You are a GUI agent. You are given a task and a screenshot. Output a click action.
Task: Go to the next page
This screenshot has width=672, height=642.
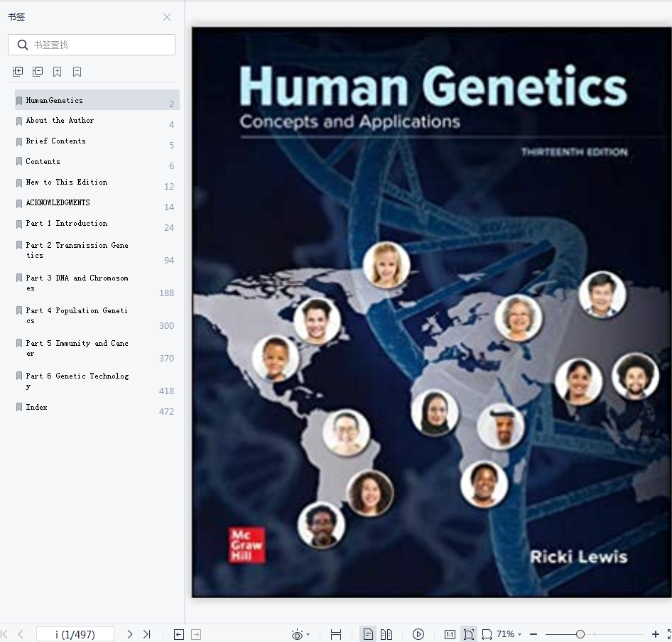(x=130, y=634)
